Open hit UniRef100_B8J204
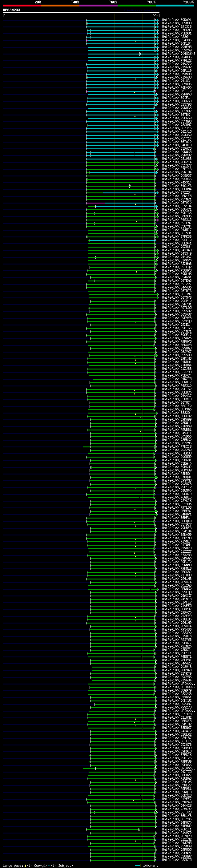Viewport: 197px width, 868px height. click(x=177, y=413)
